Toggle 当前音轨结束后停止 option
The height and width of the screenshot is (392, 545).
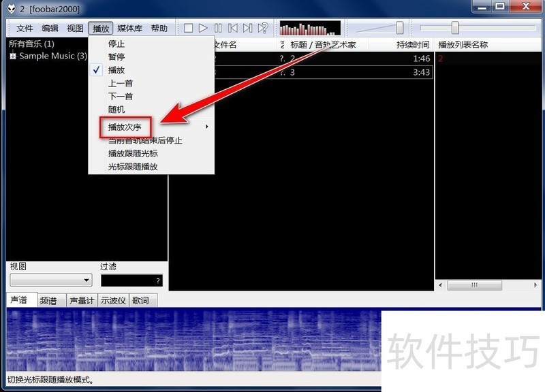pyautogui.click(x=151, y=140)
